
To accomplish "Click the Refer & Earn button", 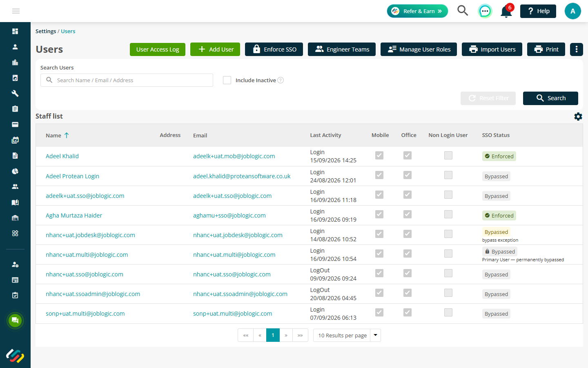I will pos(417,11).
